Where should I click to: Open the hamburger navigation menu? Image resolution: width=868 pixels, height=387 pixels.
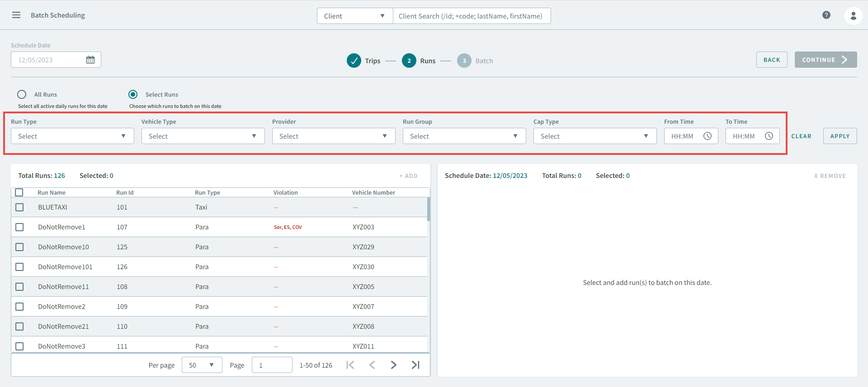16,15
